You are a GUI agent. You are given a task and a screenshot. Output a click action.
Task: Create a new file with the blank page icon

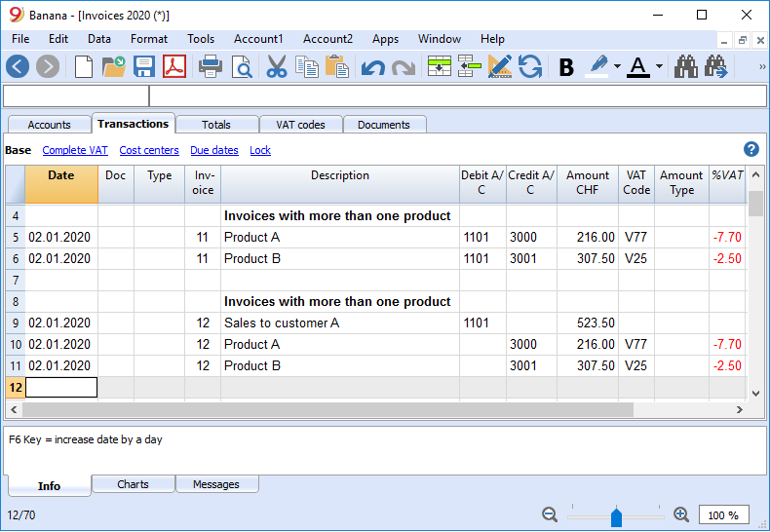pos(84,66)
